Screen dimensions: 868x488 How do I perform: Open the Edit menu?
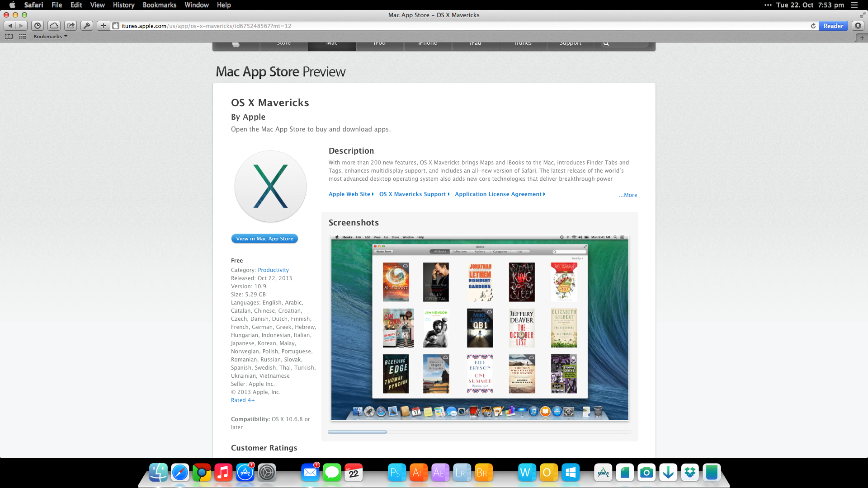pyautogui.click(x=76, y=5)
